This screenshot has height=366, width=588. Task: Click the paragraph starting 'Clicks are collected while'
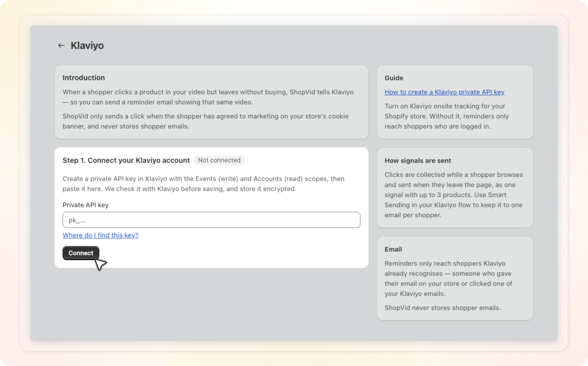point(454,195)
